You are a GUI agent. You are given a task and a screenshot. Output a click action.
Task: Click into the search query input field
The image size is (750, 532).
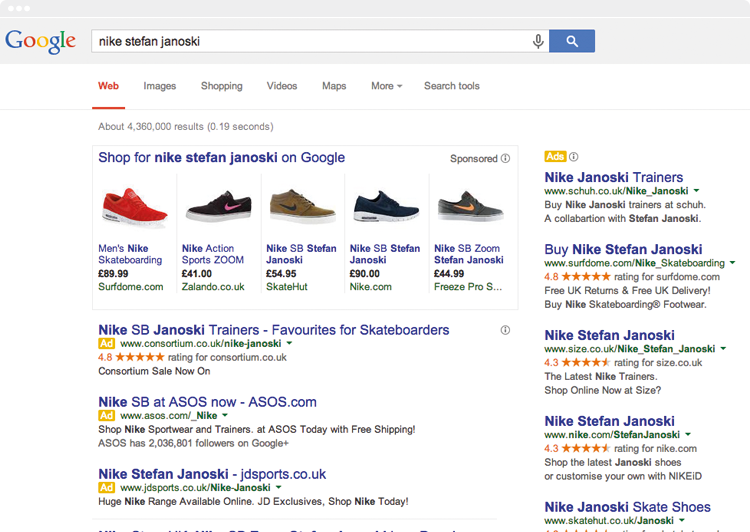(310, 41)
